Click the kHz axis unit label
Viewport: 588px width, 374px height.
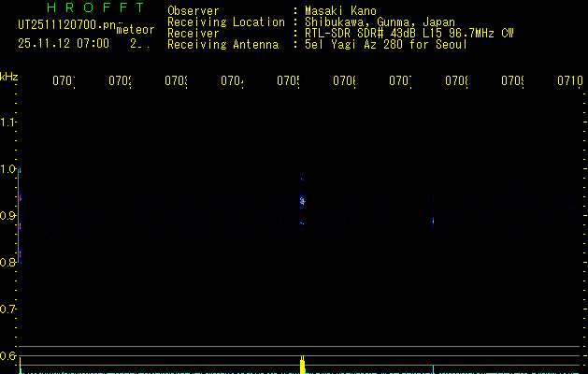click(9, 78)
